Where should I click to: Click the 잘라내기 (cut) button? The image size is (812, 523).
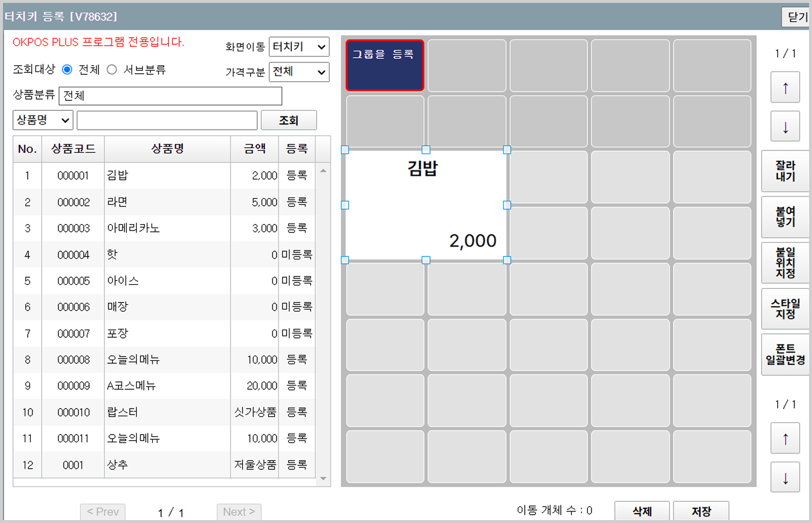[x=785, y=171]
